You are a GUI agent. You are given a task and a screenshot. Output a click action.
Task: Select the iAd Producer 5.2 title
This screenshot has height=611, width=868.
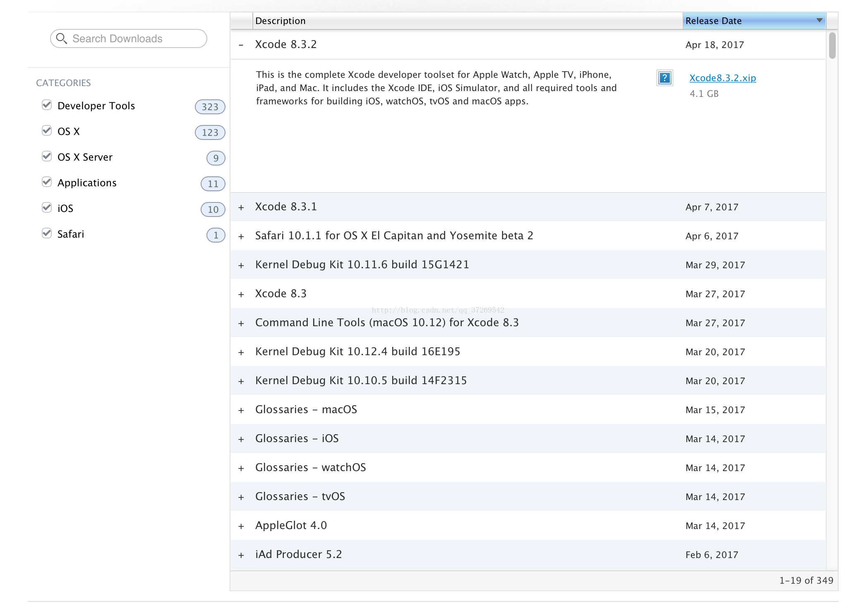tap(299, 554)
